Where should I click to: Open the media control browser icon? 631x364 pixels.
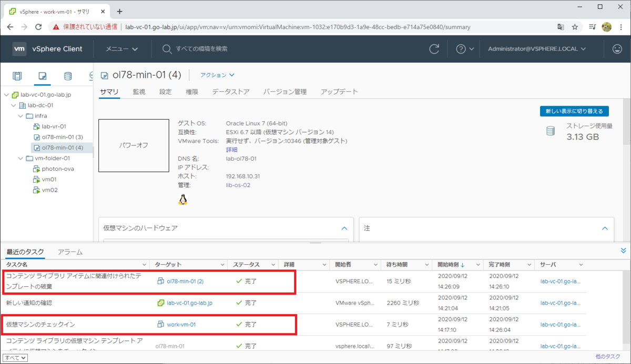592,27
